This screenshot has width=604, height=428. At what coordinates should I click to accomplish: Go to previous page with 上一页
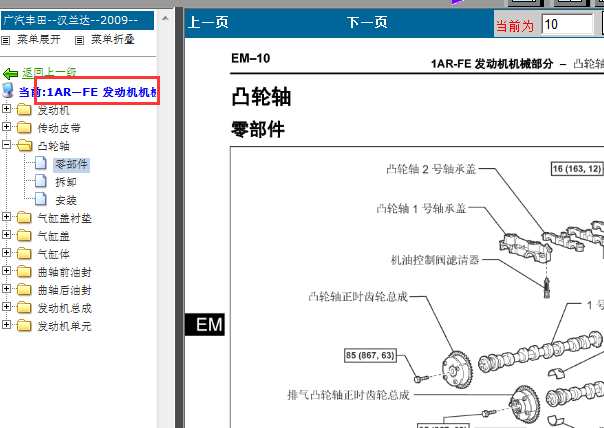click(x=208, y=22)
